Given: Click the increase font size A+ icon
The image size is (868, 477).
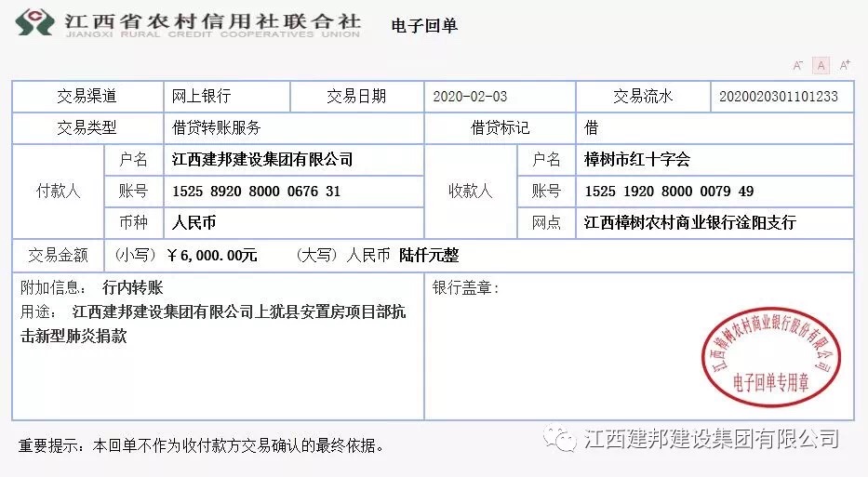Looking at the screenshot, I should 845,65.
